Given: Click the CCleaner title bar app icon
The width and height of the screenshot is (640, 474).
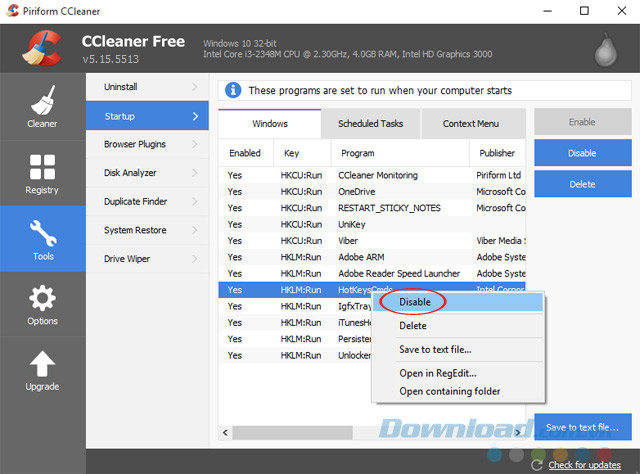Looking at the screenshot, I should 12,11.
